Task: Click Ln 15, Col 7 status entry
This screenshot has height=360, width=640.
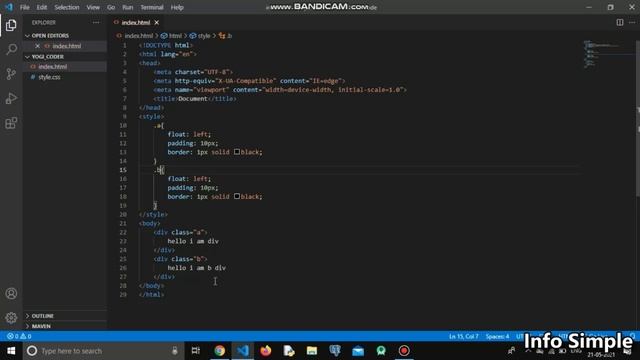Action: click(463, 336)
